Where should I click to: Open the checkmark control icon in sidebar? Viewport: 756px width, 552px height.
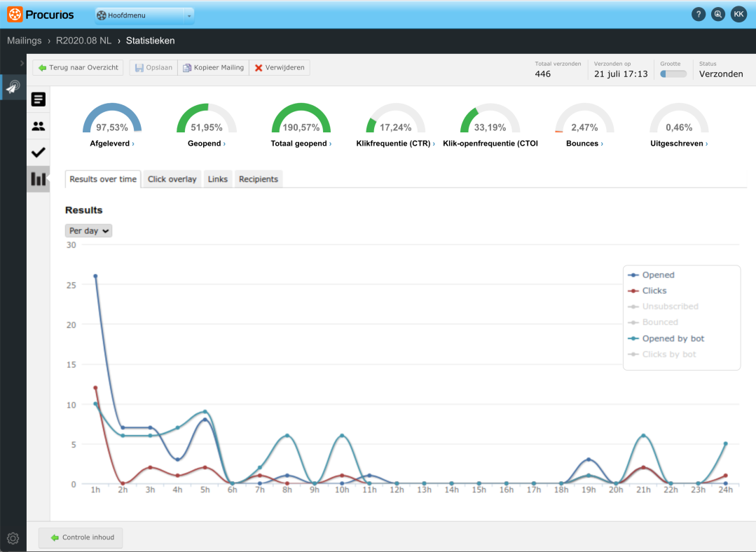38,152
